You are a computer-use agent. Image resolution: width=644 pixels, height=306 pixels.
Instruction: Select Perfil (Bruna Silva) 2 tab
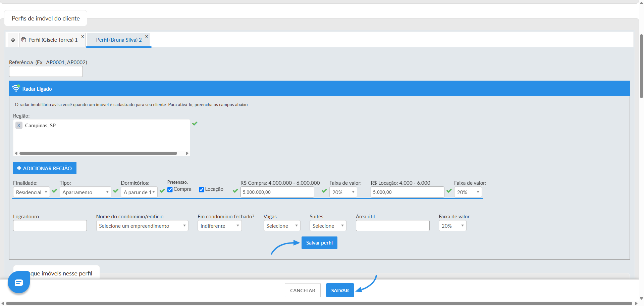pos(119,40)
